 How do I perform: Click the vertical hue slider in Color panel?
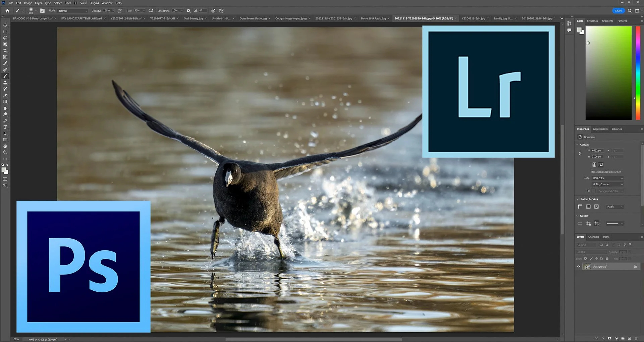pos(638,73)
